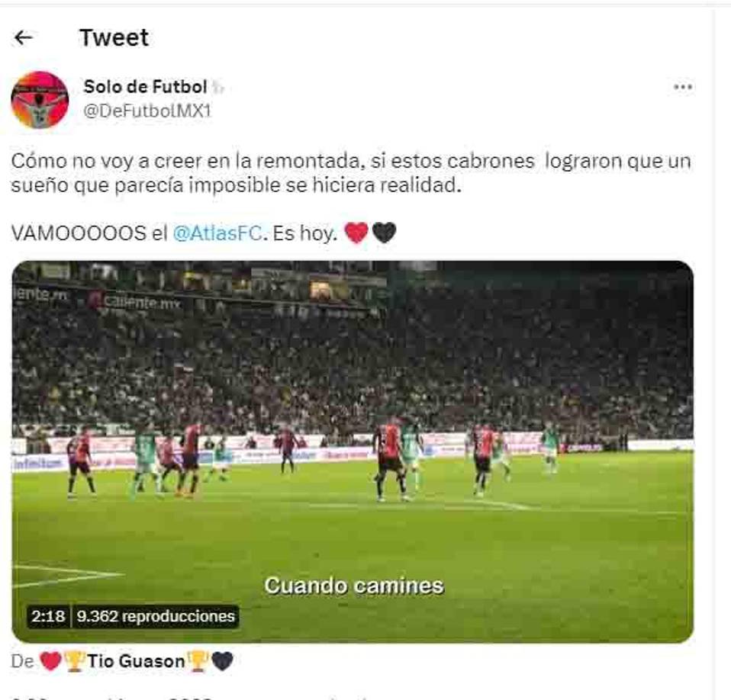This screenshot has width=731, height=700.
Task: Click the username Solo de Futbol
Action: [145, 86]
